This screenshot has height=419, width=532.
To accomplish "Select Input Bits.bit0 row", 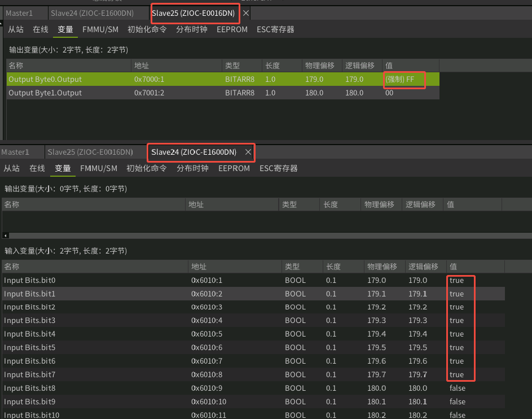I will [x=254, y=281].
